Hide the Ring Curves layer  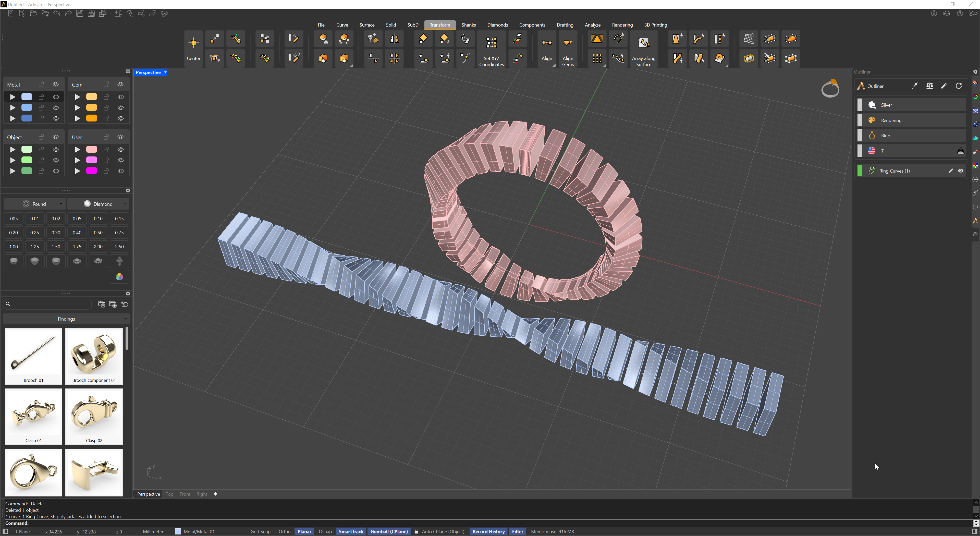coord(961,171)
